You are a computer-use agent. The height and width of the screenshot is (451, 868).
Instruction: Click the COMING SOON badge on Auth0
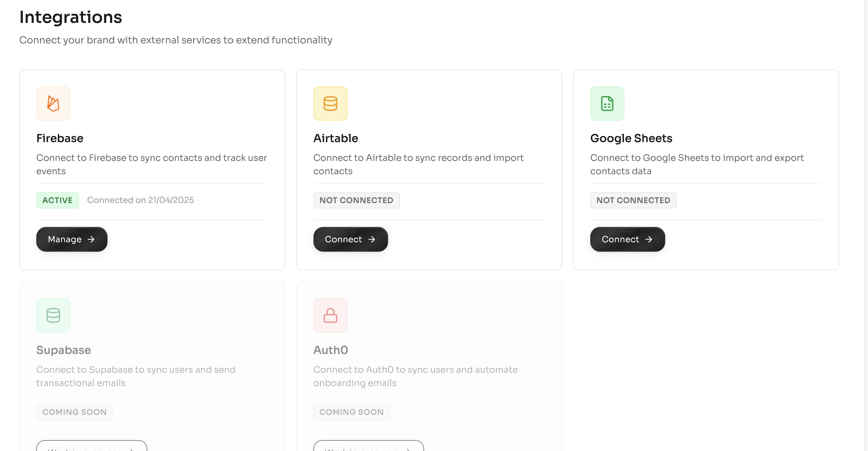click(x=351, y=412)
